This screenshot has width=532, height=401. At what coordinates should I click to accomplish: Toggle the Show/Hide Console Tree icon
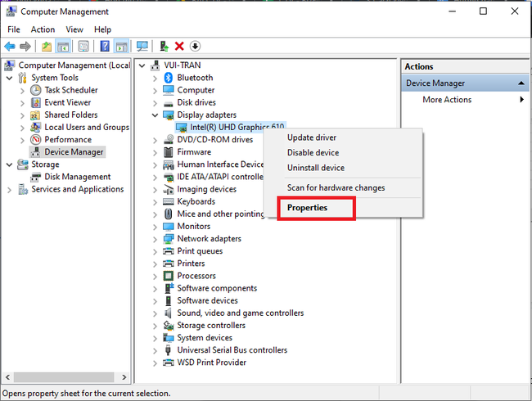point(63,46)
